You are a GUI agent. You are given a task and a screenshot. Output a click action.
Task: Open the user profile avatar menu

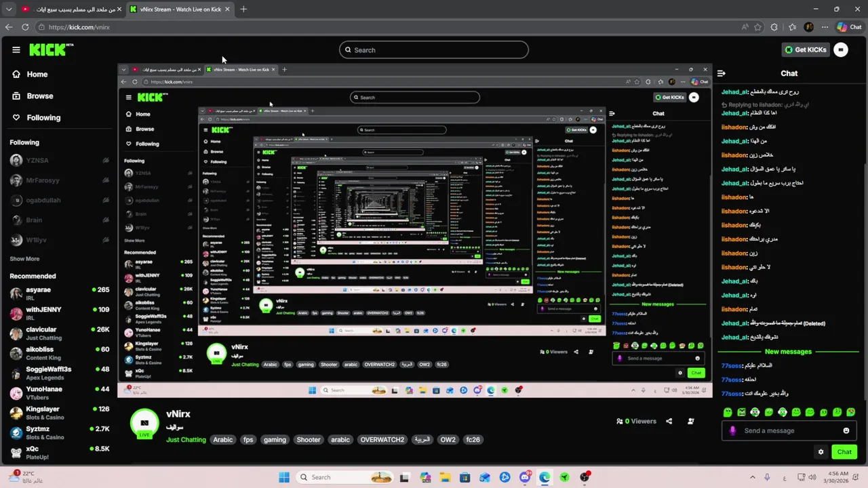(841, 49)
